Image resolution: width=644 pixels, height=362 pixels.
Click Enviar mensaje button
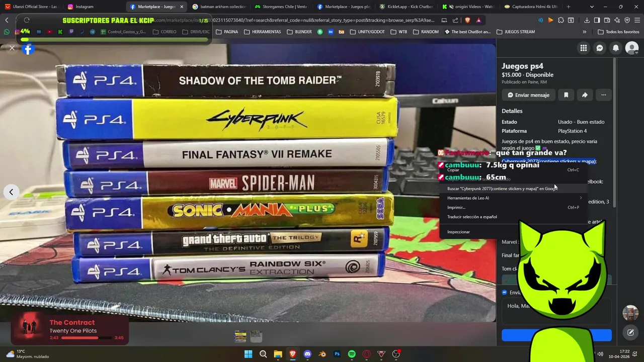(528, 95)
